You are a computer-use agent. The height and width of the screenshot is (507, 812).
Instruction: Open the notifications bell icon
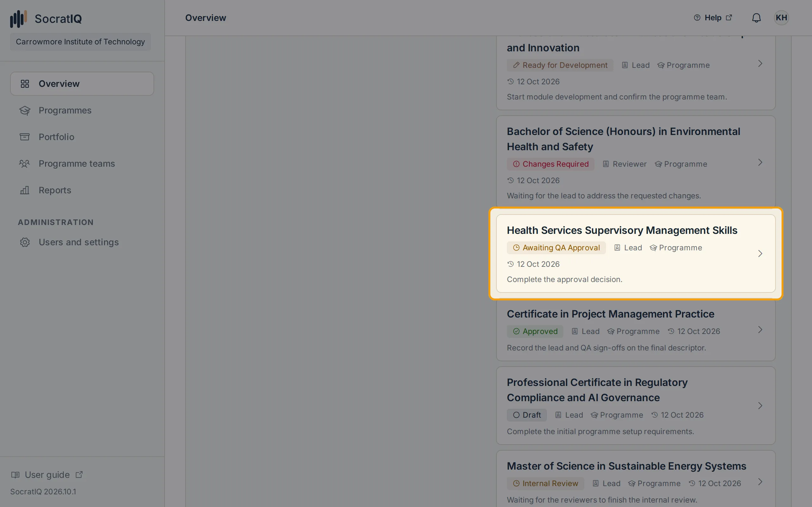point(756,18)
